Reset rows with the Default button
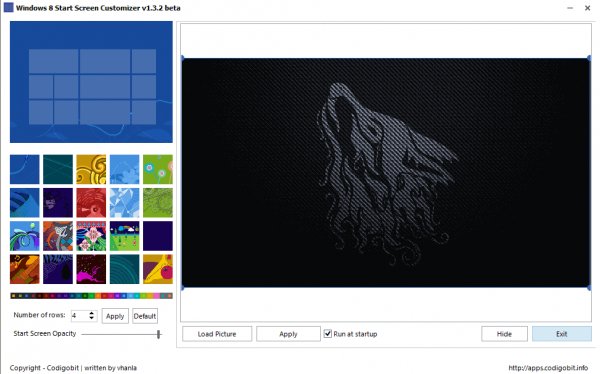600x374 pixels. tap(145, 316)
